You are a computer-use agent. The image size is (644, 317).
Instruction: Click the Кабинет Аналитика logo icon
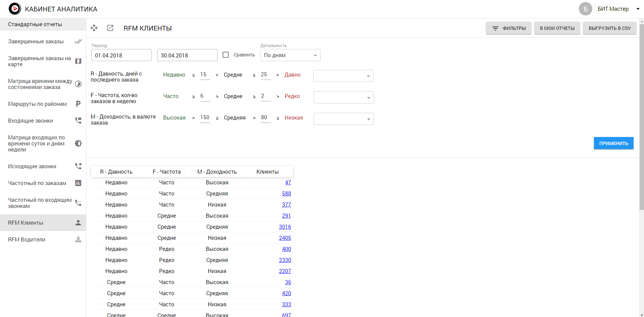15,9
